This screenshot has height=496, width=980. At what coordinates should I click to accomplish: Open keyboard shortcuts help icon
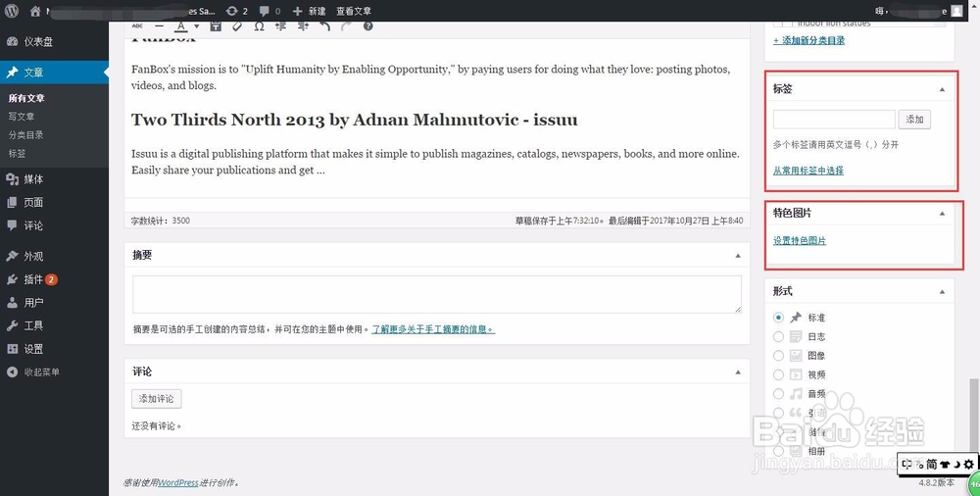point(367,26)
